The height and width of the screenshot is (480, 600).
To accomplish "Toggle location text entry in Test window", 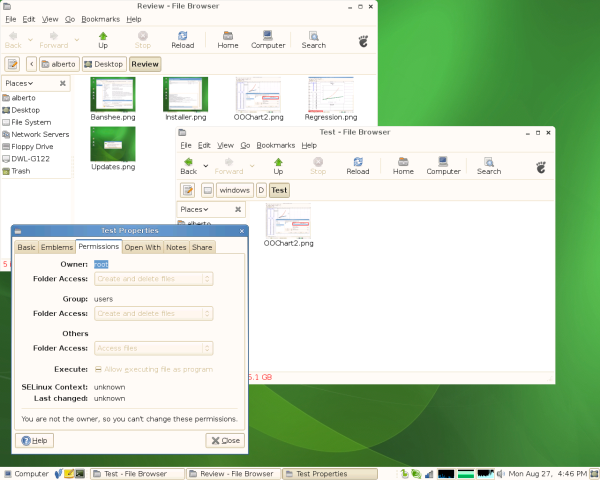I will 188,190.
